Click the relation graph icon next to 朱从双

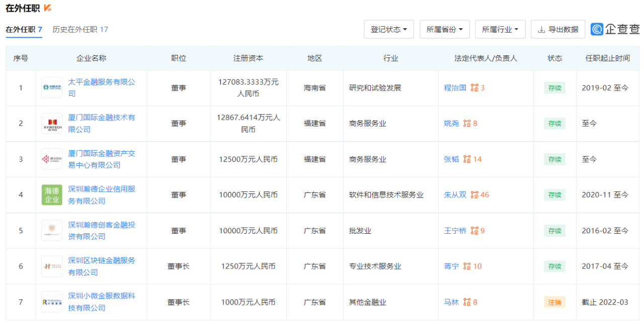click(x=474, y=195)
